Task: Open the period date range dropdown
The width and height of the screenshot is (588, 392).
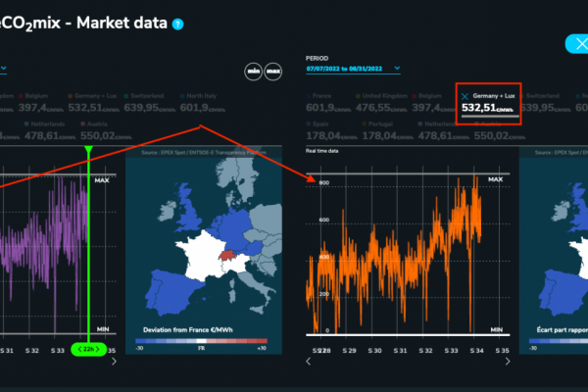Action: click(353, 69)
